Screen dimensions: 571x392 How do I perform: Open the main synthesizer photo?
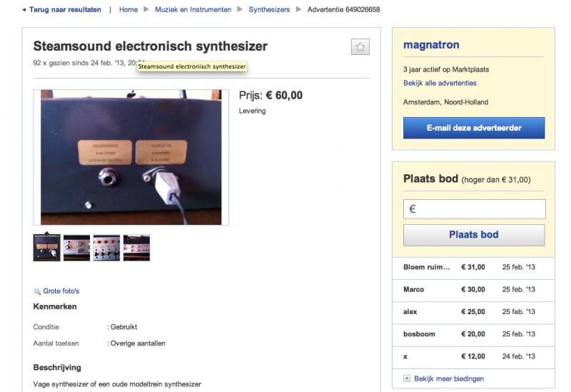pos(131,157)
